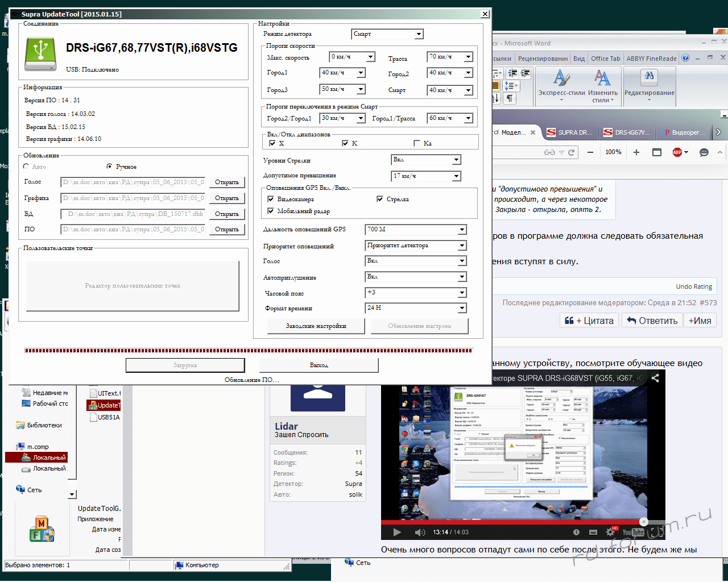Toggle Стрелка GPS alert checkbox
The height and width of the screenshot is (582, 728).
[x=380, y=199]
